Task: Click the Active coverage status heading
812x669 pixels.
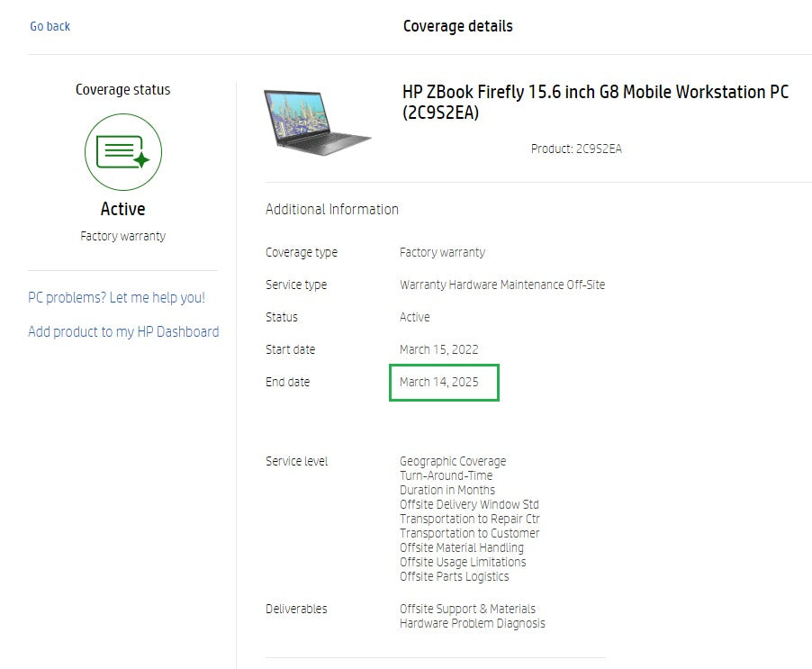Action: click(x=122, y=209)
